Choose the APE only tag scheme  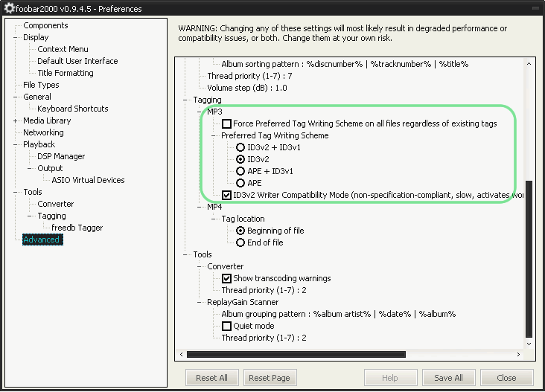(240, 183)
